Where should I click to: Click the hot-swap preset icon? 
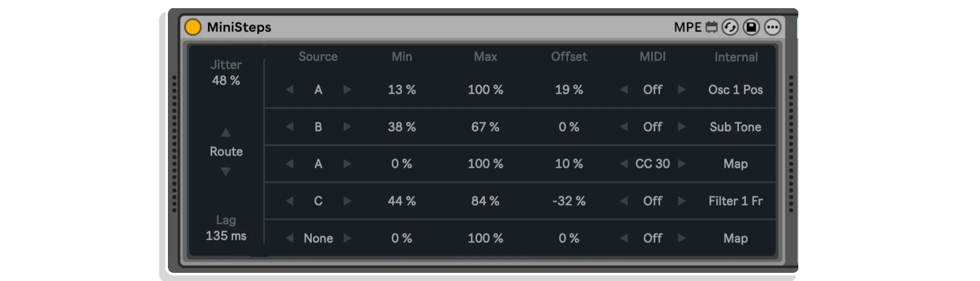(730, 27)
